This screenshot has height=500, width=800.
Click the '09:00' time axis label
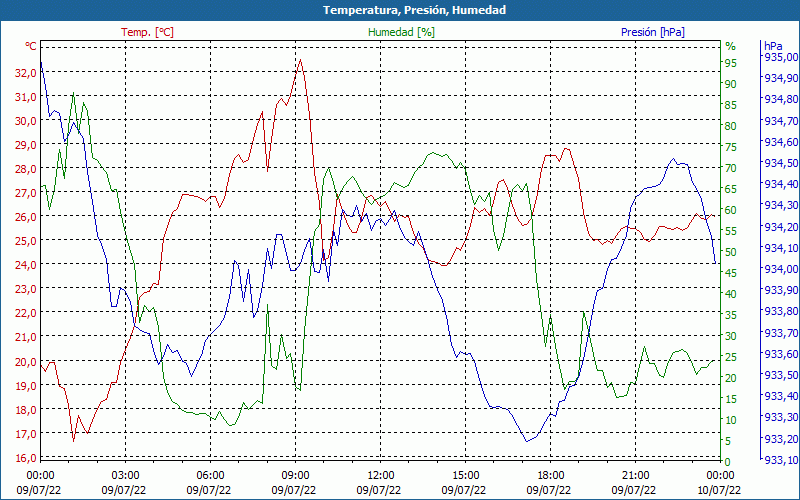tap(295, 476)
